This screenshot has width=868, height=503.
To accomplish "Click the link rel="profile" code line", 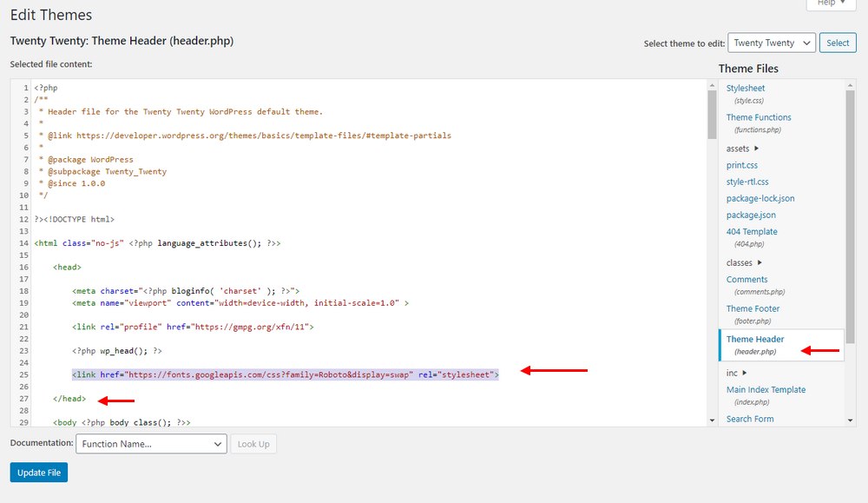I will (193, 328).
